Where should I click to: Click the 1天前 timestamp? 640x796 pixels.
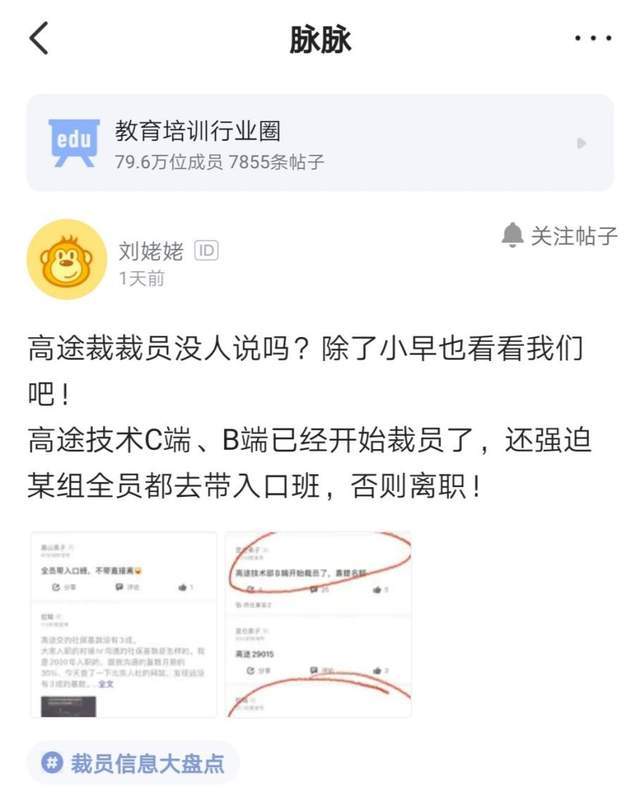(x=142, y=278)
